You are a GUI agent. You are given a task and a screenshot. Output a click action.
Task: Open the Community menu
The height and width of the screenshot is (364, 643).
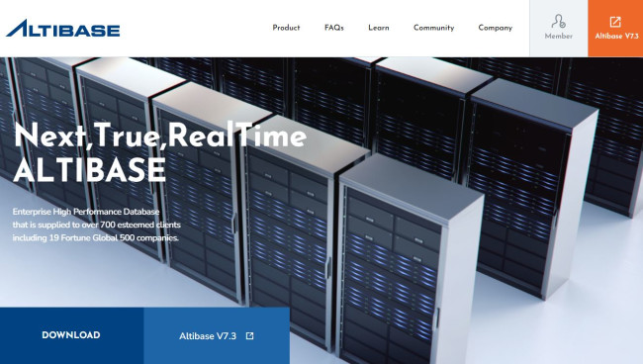coord(434,28)
